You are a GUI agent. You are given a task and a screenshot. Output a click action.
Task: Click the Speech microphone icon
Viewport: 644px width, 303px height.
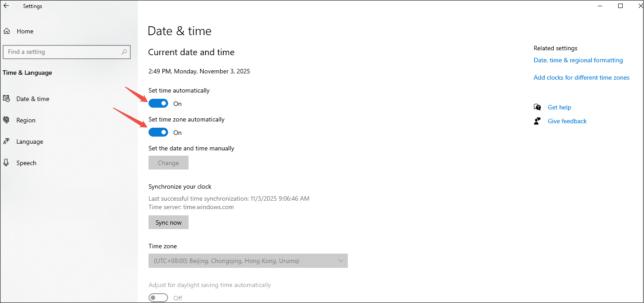pyautogui.click(x=7, y=162)
